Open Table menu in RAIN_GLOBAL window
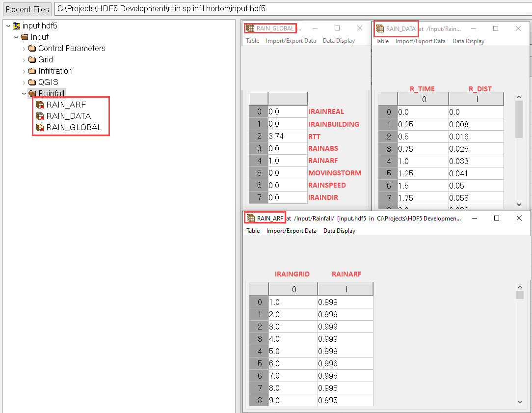 [x=253, y=41]
